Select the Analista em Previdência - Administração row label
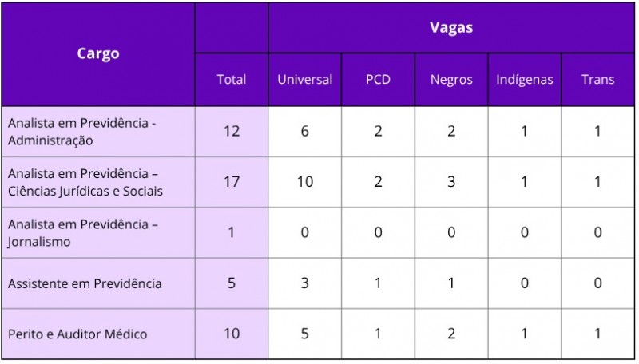639x364 pixels. 81,132
